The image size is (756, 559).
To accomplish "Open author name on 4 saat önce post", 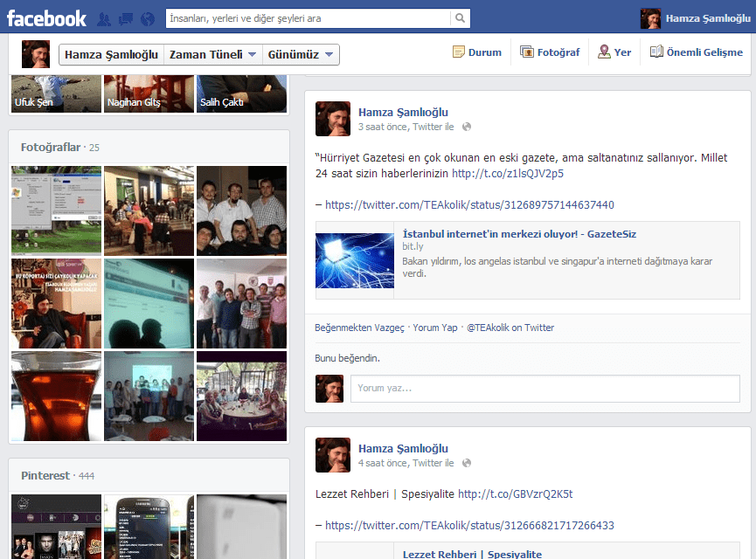I will [x=403, y=449].
